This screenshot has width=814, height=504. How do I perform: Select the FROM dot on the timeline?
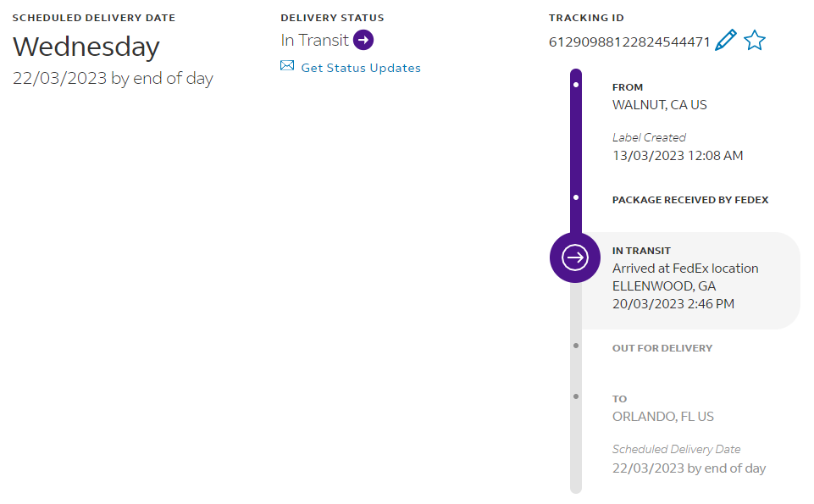coord(576,86)
